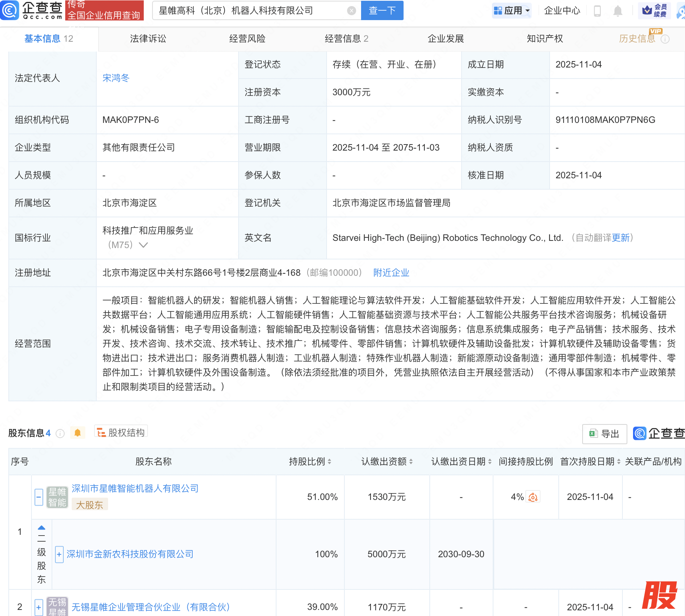Open the 应用 dropdown menu
The height and width of the screenshot is (616, 685).
512,11
